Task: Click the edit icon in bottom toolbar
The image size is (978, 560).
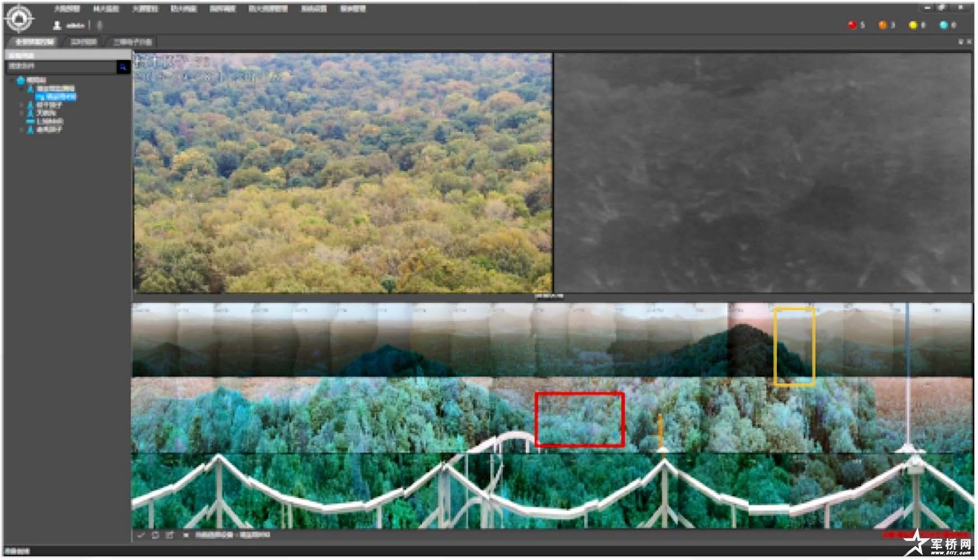Action: tap(170, 535)
